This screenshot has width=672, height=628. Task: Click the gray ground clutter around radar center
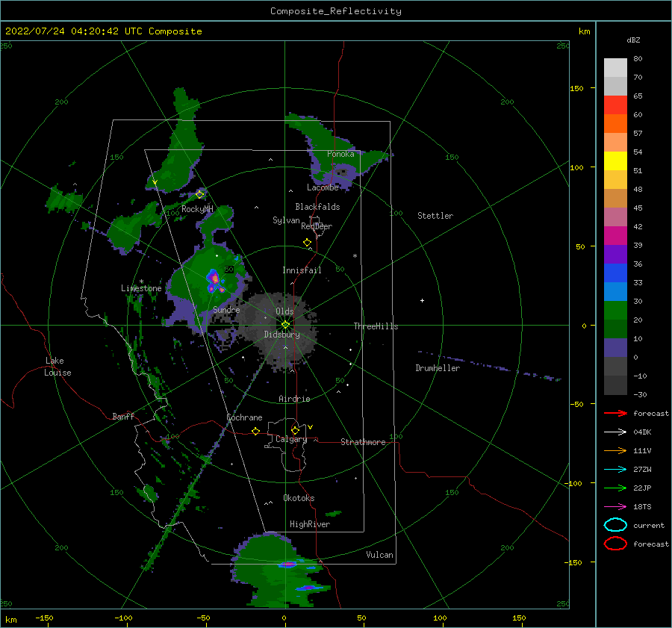(279, 330)
